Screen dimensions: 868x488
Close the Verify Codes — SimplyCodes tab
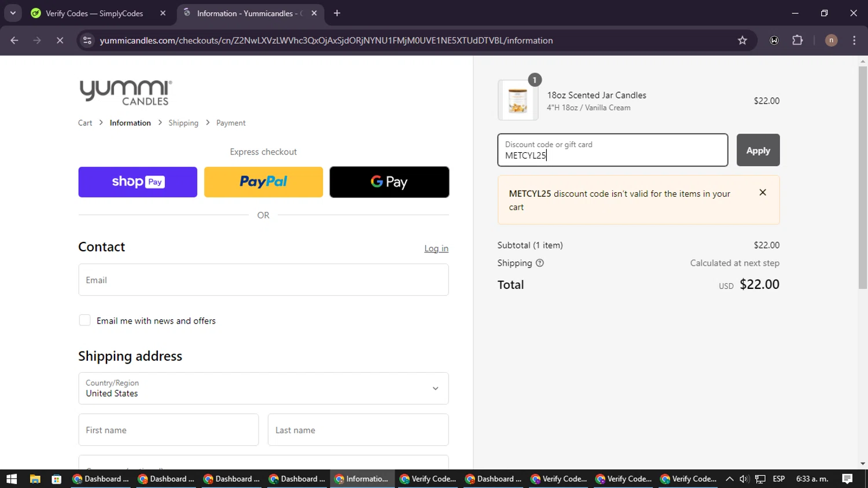coord(163,13)
